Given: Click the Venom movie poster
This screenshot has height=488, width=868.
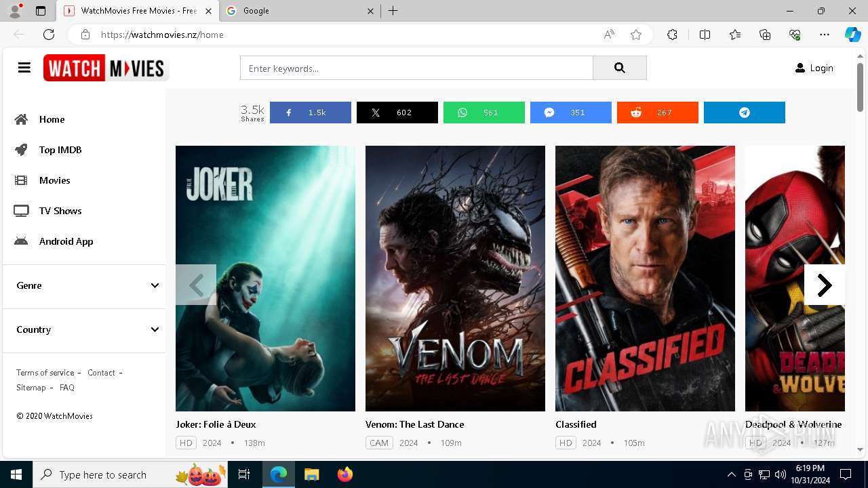Looking at the screenshot, I should coord(455,279).
